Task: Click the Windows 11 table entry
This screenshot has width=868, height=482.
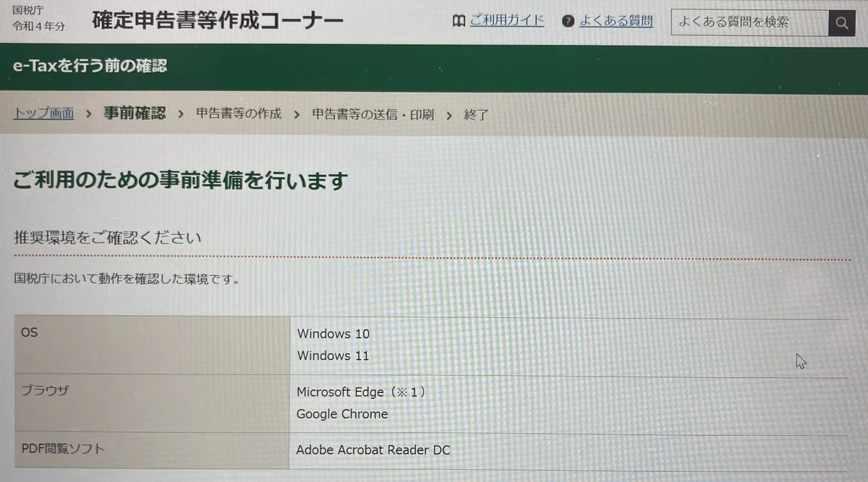Action: pyautogui.click(x=333, y=356)
